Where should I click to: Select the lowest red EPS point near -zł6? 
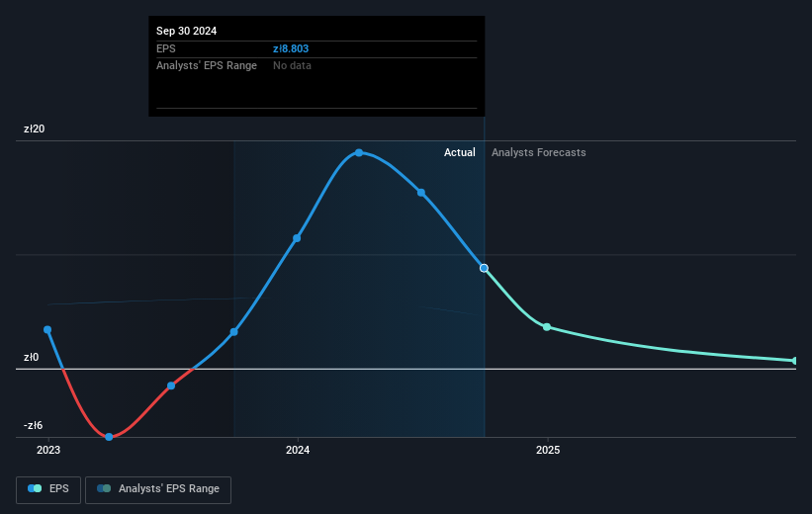(x=109, y=437)
